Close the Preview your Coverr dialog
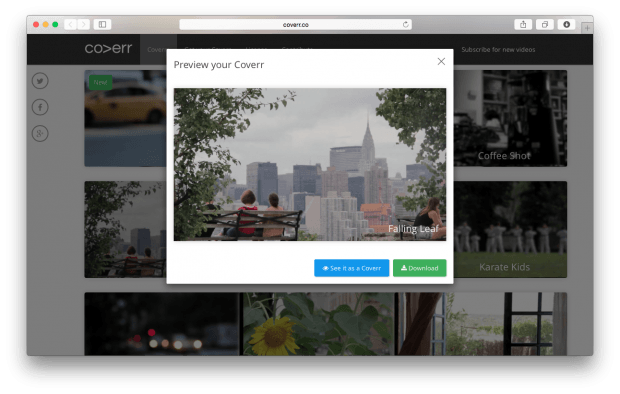 pos(441,61)
